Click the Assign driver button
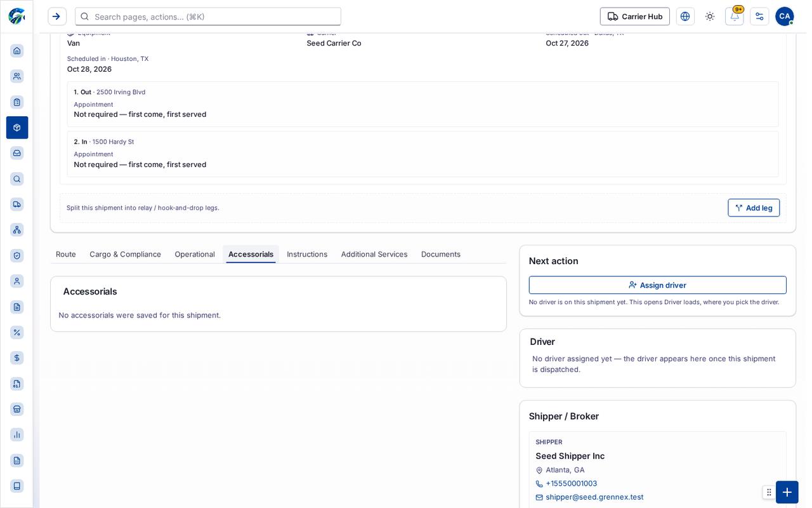Image resolution: width=812 pixels, height=508 pixels. click(658, 285)
